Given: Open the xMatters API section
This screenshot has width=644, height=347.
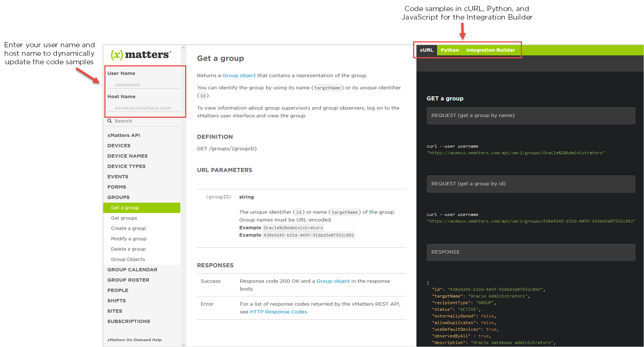Looking at the screenshot, I should pyautogui.click(x=124, y=135).
